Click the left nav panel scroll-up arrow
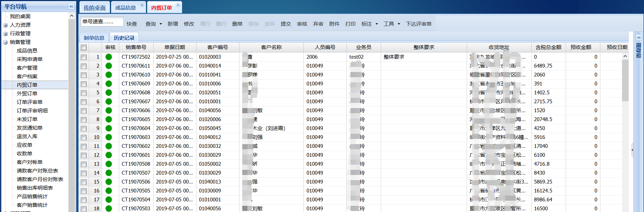 (71, 16)
